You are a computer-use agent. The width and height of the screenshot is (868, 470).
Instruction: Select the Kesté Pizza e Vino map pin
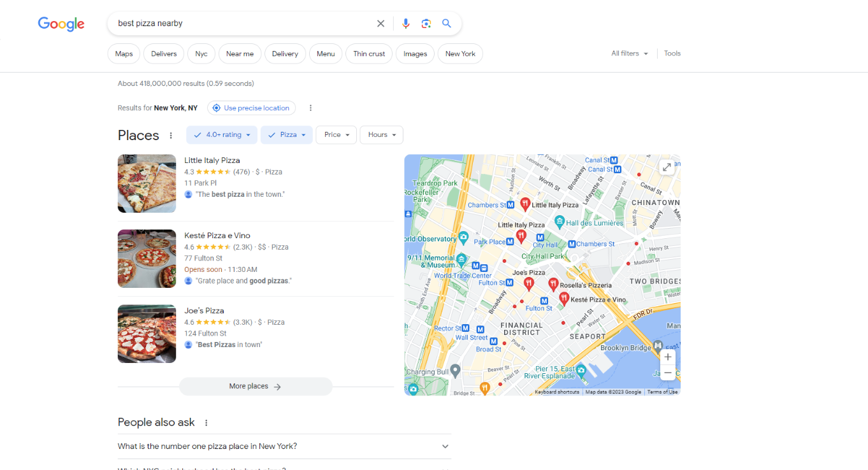click(564, 298)
